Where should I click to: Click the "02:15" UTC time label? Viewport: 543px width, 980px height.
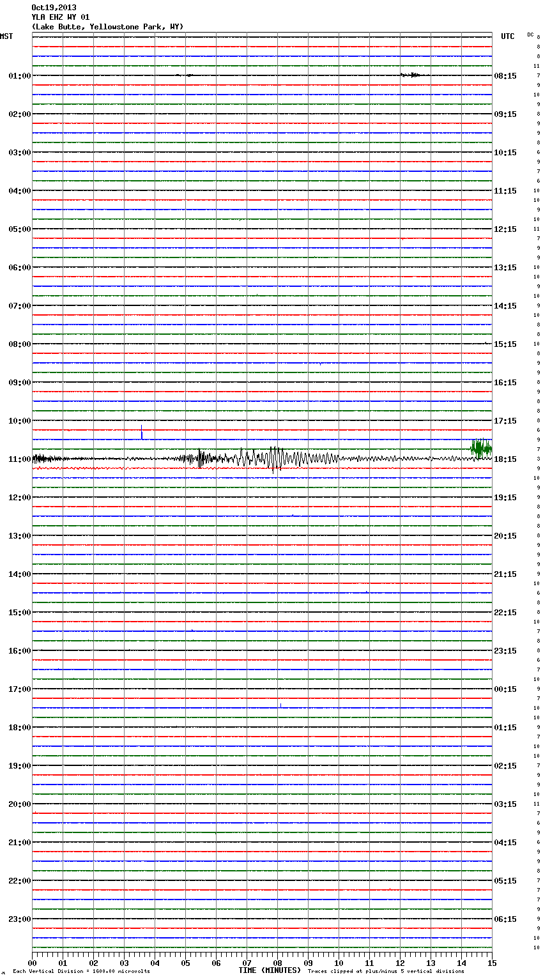[x=505, y=766]
